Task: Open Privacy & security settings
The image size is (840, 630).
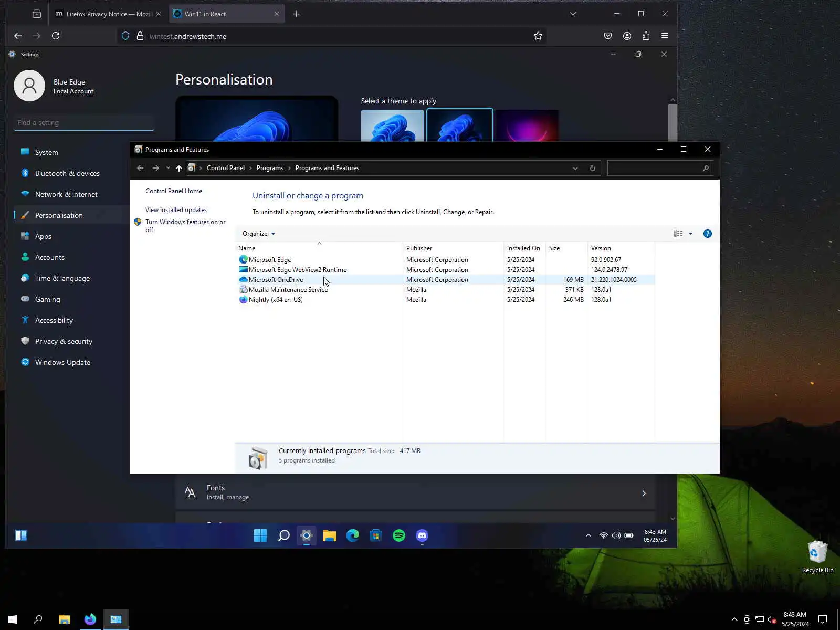Action: click(x=71, y=341)
